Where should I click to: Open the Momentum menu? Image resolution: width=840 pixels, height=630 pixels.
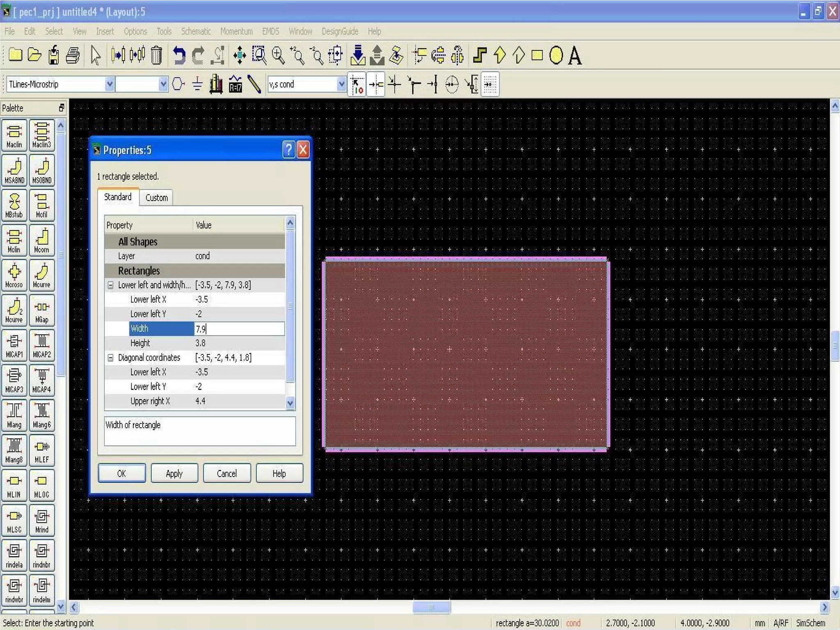coord(236,31)
